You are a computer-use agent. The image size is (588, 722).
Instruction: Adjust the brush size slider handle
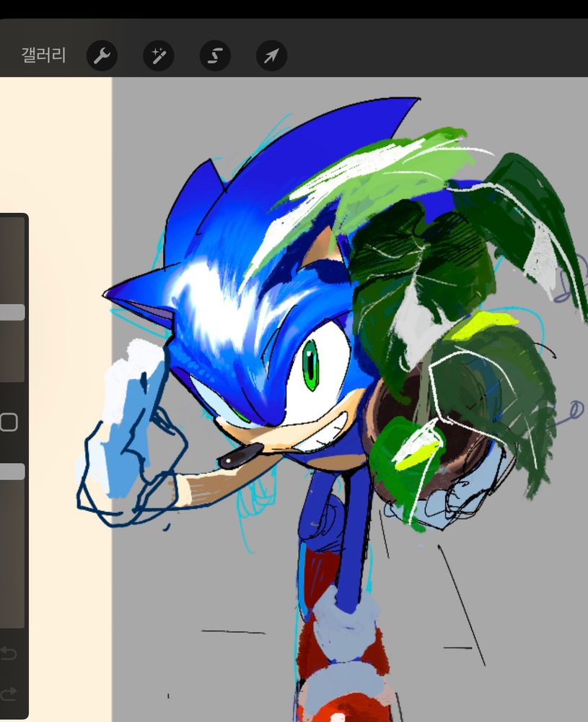click(12, 312)
